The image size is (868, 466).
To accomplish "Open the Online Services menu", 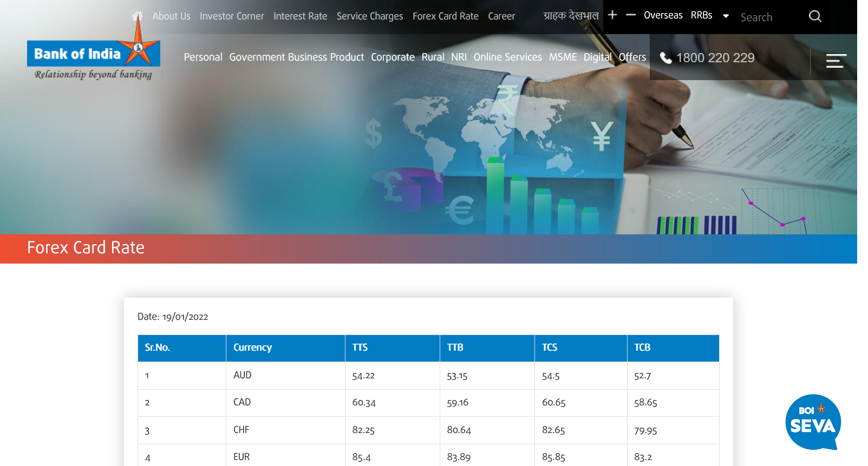I will (507, 57).
